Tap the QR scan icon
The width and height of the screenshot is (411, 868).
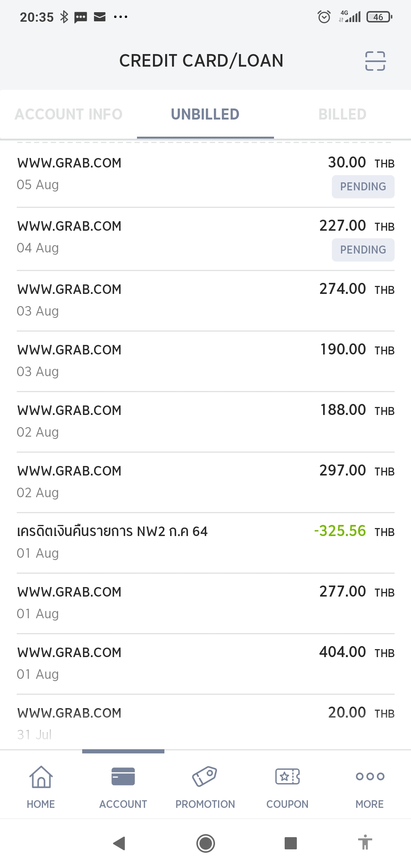(x=375, y=61)
